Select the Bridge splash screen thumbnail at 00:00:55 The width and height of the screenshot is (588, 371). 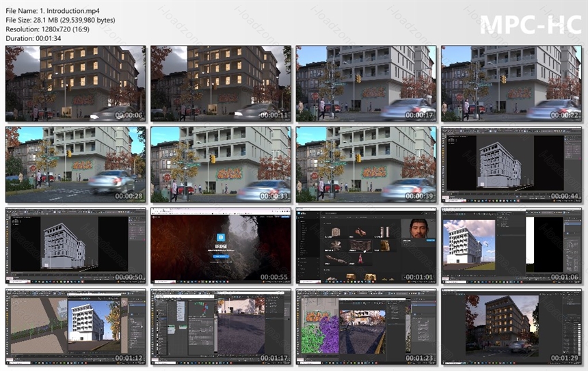[x=221, y=245]
